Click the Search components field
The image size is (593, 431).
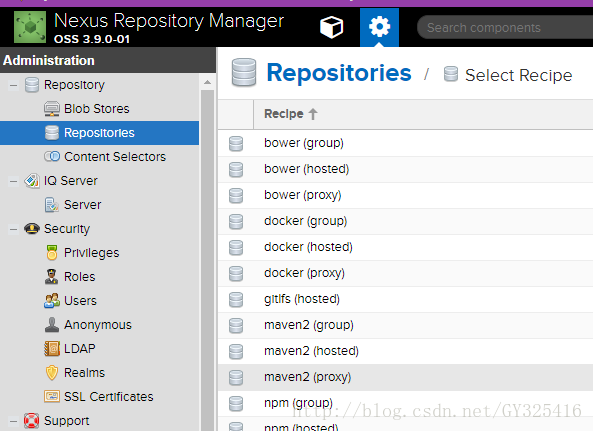[505, 27]
